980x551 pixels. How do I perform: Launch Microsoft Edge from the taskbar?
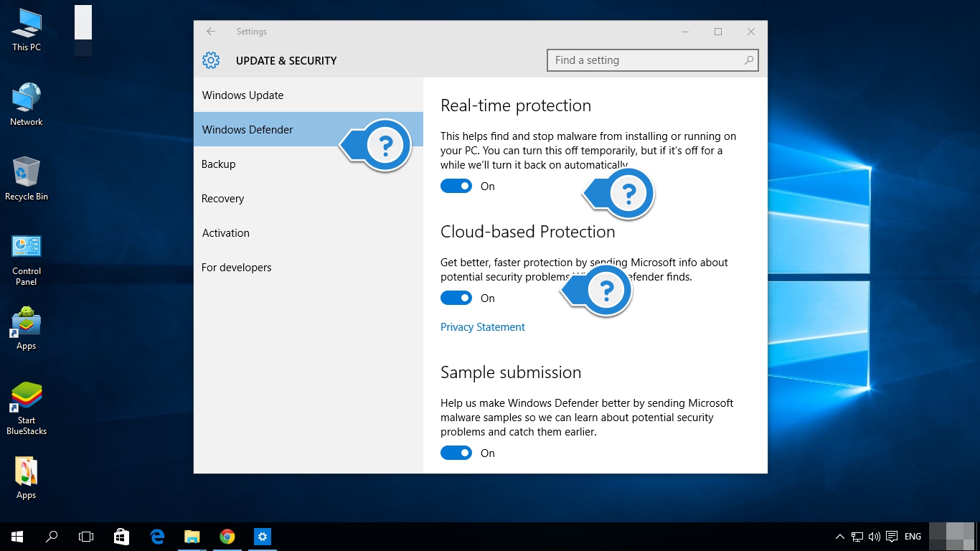point(157,537)
